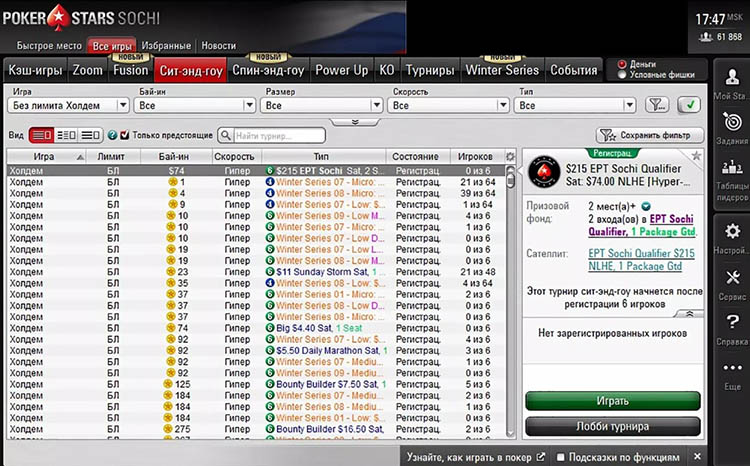The width and height of the screenshot is (750, 466).
Task: Mark tournament as favorite with star
Action: pos(696,155)
